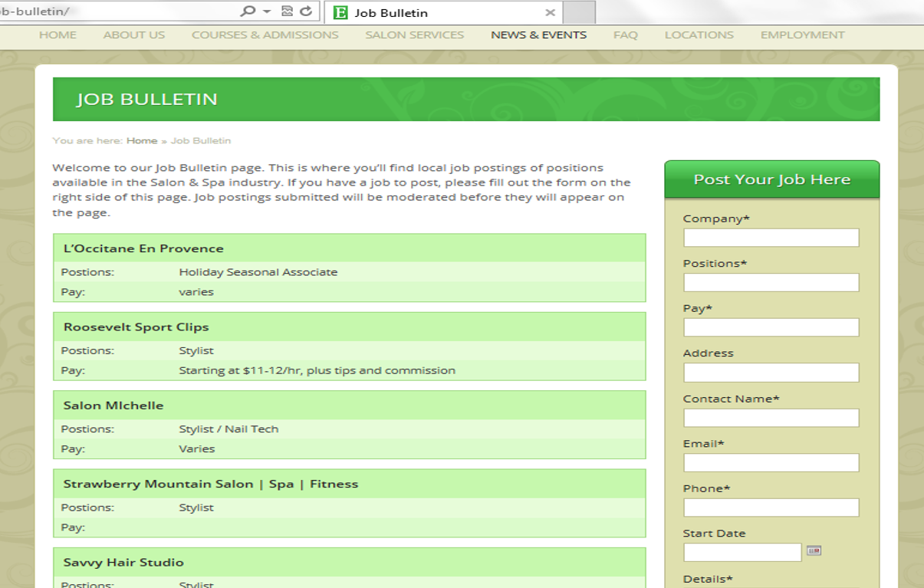Screen dimensions: 924x588
Task: Open COURSES & ADMISSIONS menu
Action: (265, 35)
